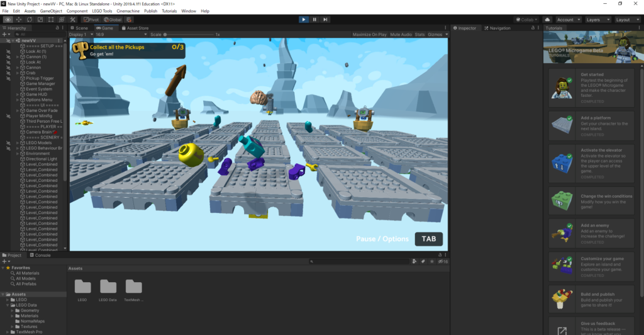Expand the Environment object in Hierarchy
644x335 pixels.
tap(18, 153)
